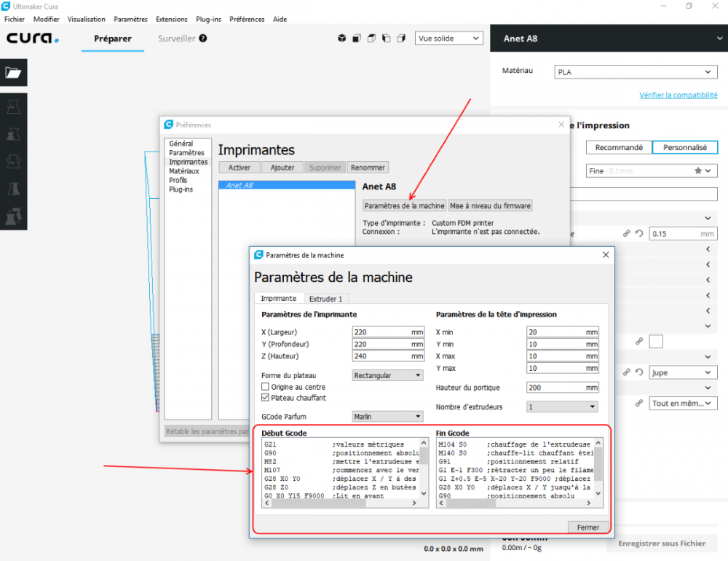Viewport: 728px width, 561px height.
Task: Open the GCode Parfum Marlin dropdown
Action: pyautogui.click(x=388, y=417)
